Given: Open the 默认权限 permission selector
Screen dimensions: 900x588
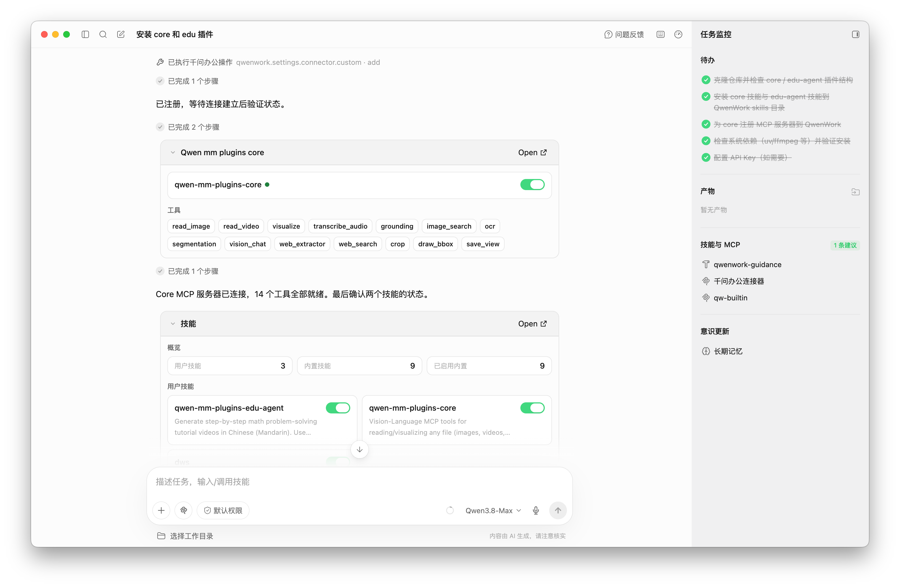Looking at the screenshot, I should click(223, 510).
